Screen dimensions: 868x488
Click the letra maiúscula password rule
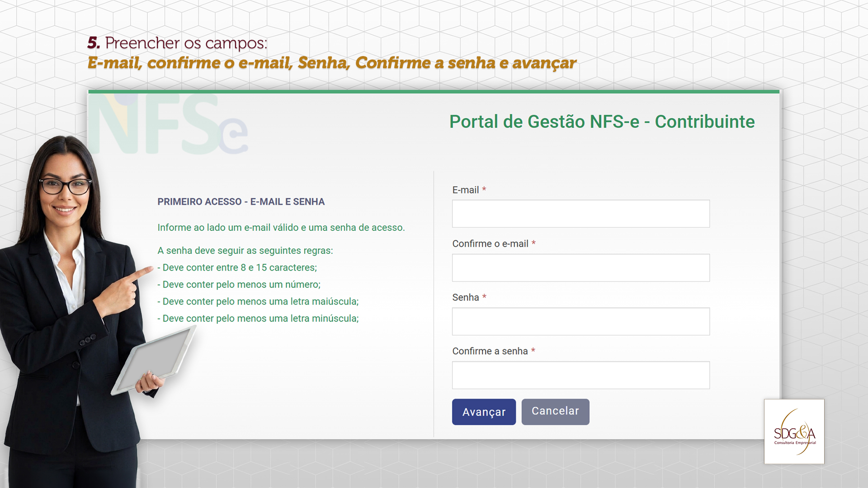coord(258,301)
